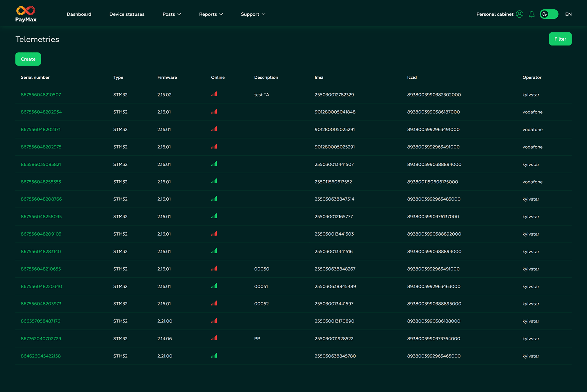Click the Online column header

tap(218, 77)
